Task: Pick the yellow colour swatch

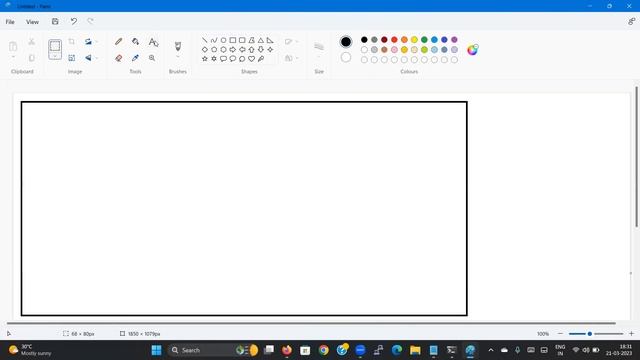Action: point(414,40)
